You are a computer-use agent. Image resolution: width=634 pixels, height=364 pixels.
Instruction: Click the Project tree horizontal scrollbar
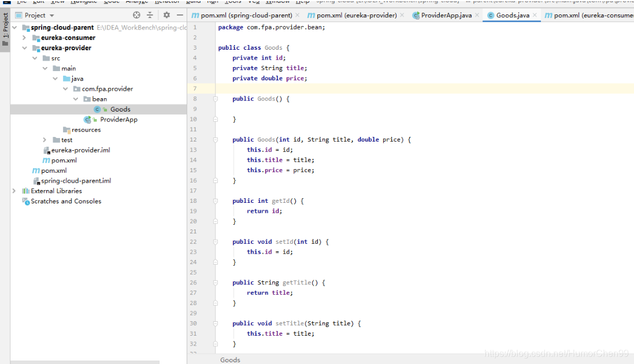click(85, 362)
